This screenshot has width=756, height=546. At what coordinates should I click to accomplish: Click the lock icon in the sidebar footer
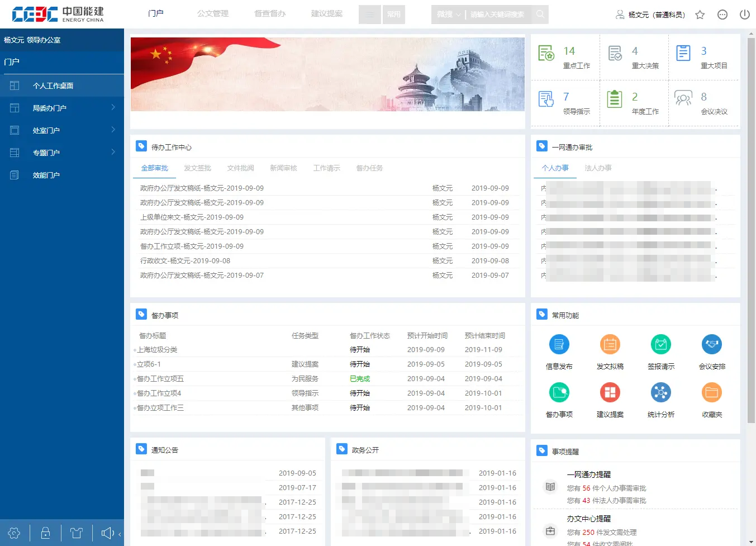coord(46,533)
